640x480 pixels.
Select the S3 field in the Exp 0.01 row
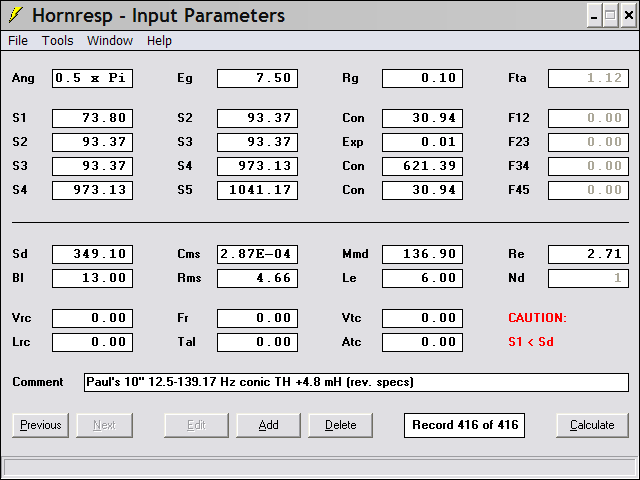[x=258, y=142]
